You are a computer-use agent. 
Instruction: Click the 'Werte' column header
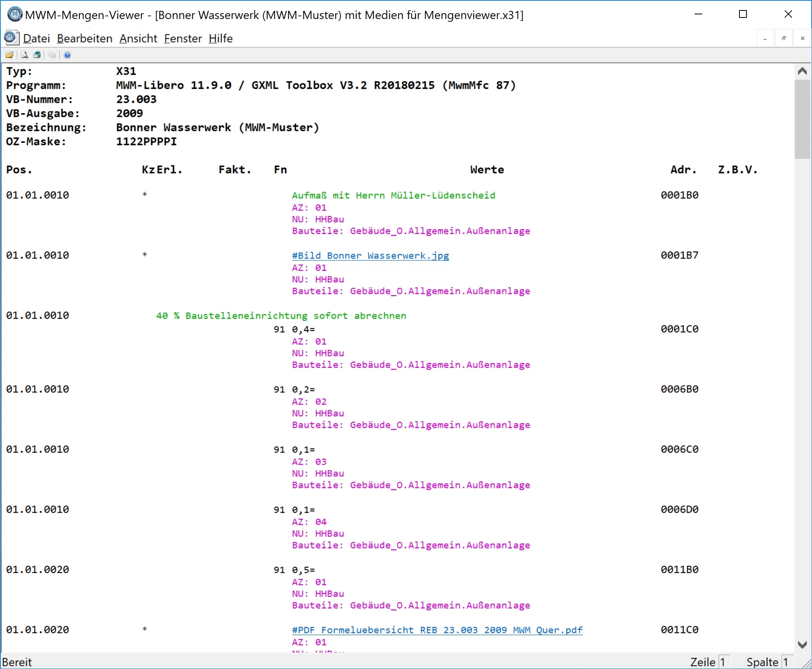(x=487, y=170)
